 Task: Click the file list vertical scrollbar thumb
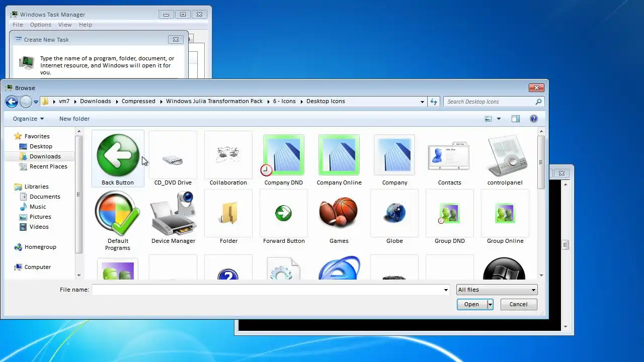pos(541,162)
